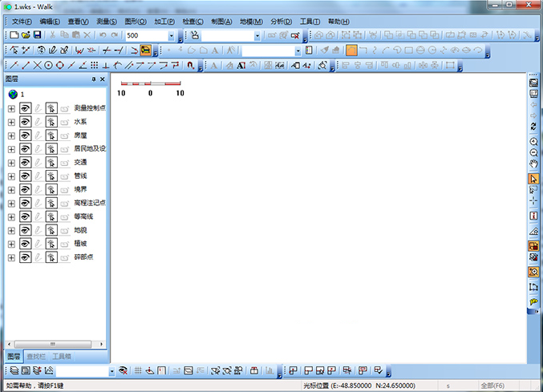Select the Zoom Out magnifier tool
This screenshot has width=543, height=392.
point(533,152)
